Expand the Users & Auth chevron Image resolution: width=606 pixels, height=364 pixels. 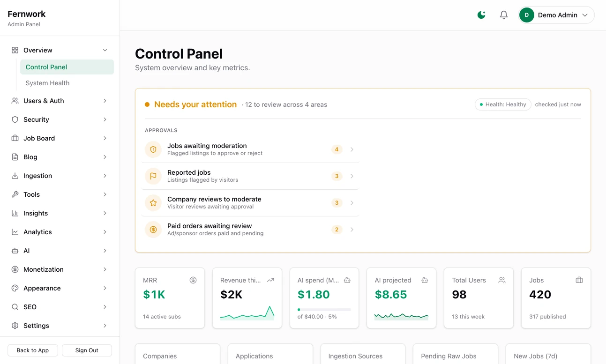tap(105, 101)
